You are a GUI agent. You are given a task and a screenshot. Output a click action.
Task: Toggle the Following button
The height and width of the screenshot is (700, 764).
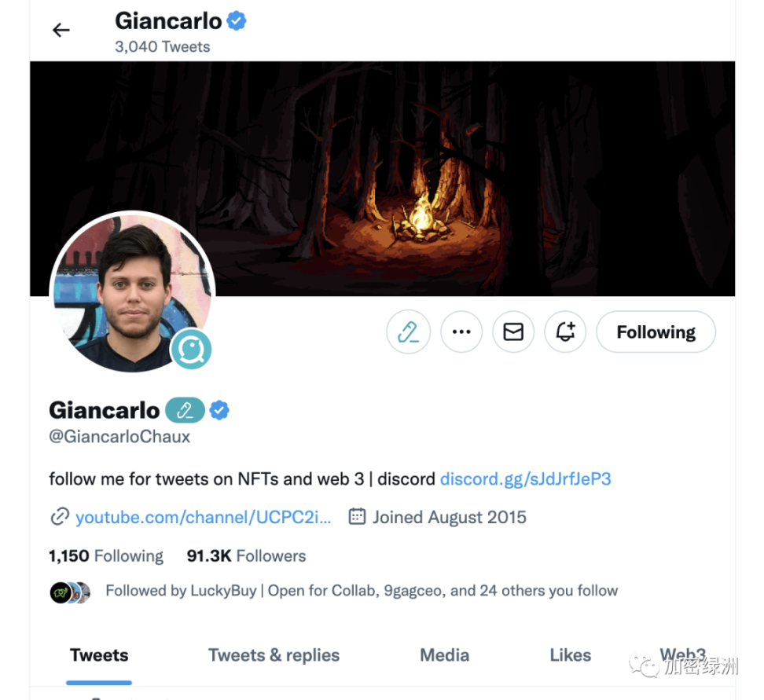[656, 332]
